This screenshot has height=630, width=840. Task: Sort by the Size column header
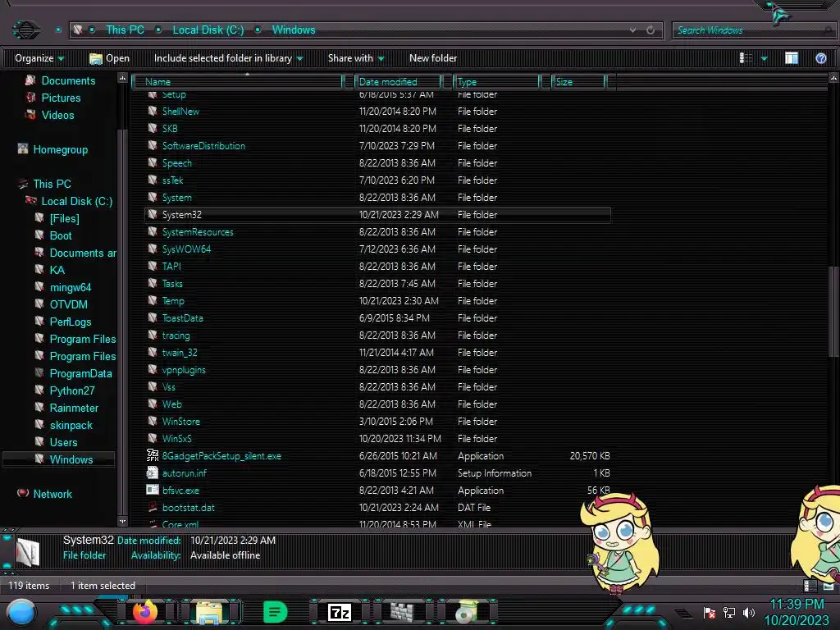(579, 81)
